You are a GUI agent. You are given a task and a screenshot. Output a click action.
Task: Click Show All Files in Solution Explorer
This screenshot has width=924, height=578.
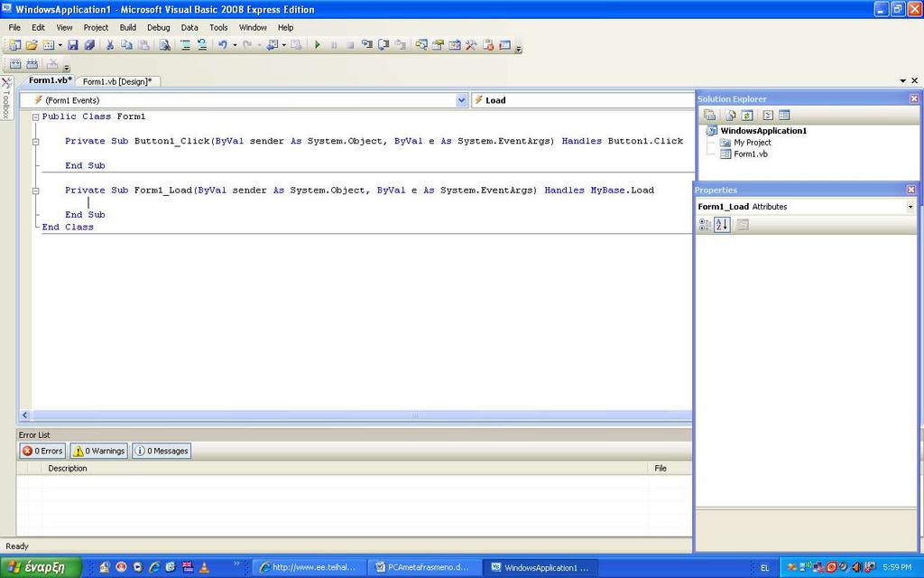[730, 115]
